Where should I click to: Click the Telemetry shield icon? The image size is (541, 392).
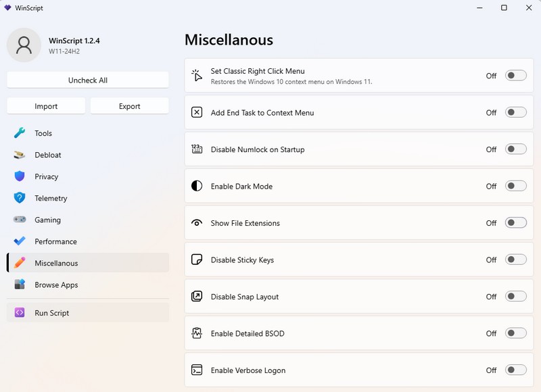[20, 198]
